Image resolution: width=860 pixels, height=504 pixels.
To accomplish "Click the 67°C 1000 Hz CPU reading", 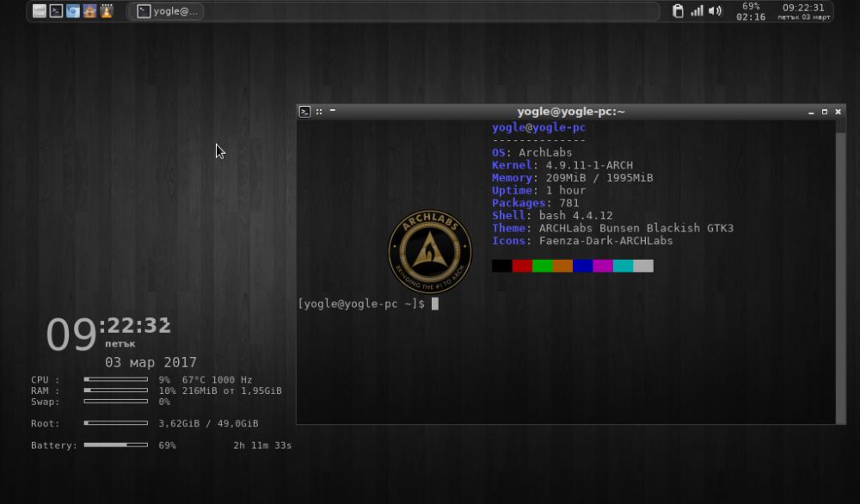I will pos(218,379).
